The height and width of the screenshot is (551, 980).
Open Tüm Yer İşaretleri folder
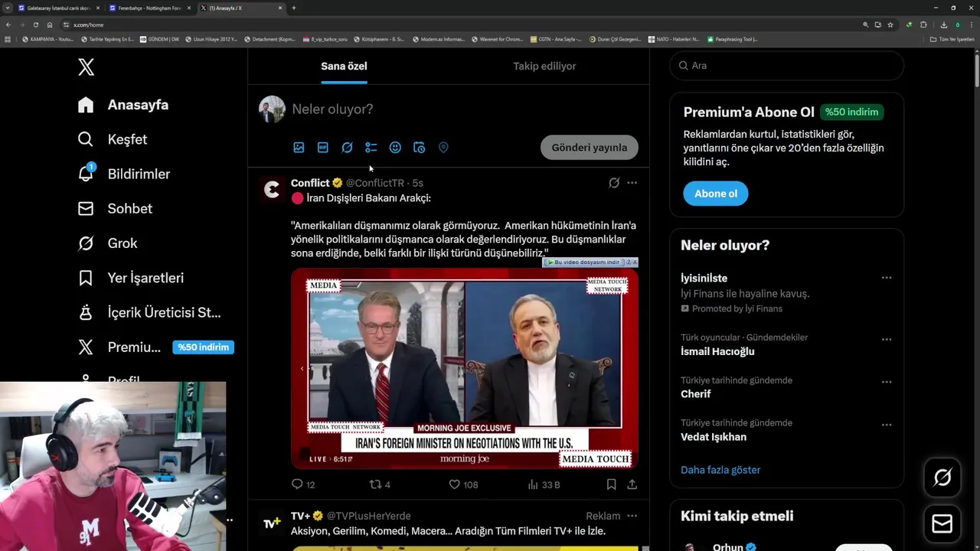coord(952,39)
